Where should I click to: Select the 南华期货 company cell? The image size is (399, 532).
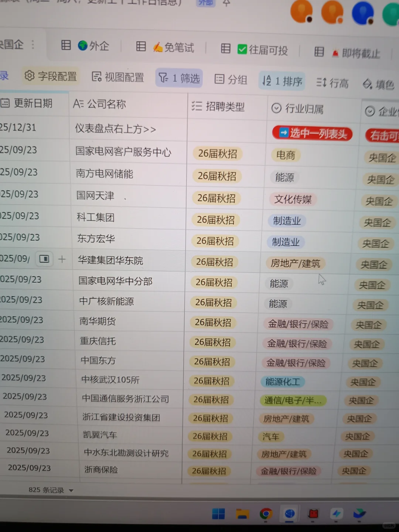[x=129, y=321]
